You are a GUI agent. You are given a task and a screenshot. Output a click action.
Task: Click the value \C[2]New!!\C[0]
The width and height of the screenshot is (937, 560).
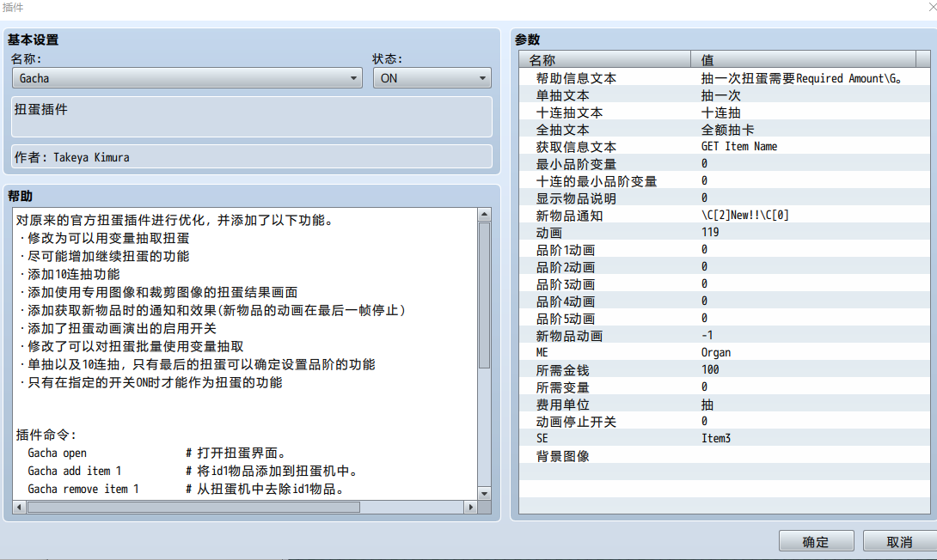pos(745,216)
